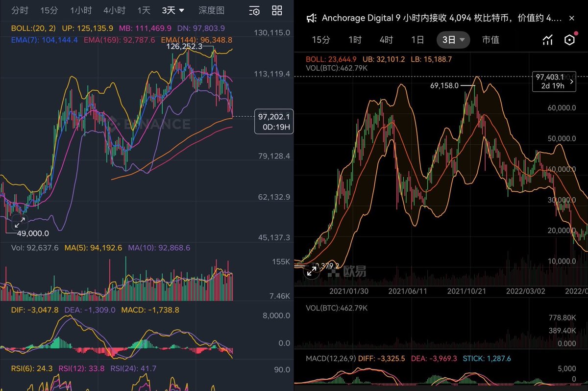The width and height of the screenshot is (588, 391).
Task: Open Binance chart settings icon
Action: coord(254,10)
